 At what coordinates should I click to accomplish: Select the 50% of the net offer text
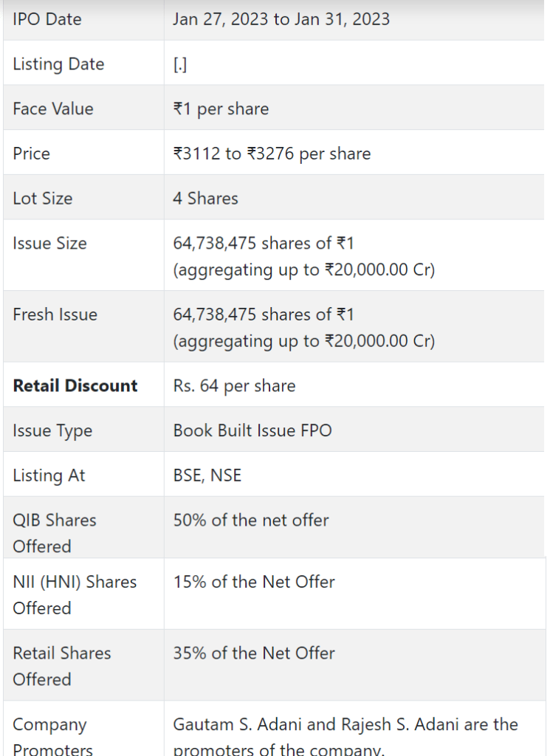251,520
